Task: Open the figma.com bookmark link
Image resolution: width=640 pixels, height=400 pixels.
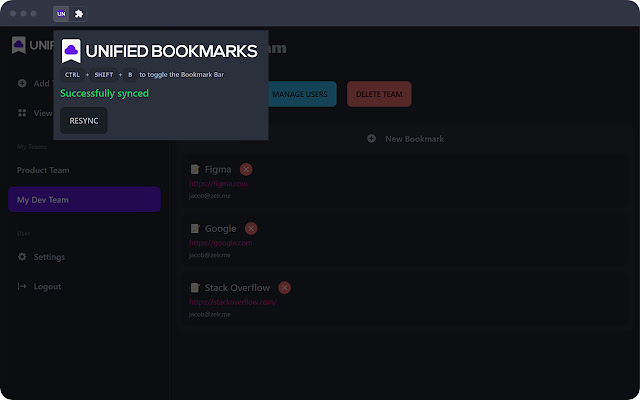Action: pos(218,184)
